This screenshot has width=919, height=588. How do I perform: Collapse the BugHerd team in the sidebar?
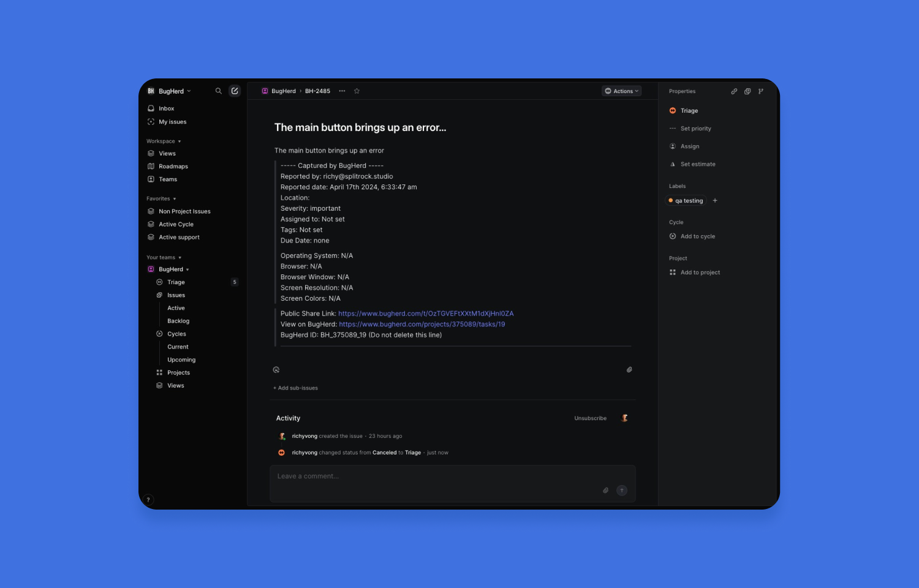coord(187,269)
